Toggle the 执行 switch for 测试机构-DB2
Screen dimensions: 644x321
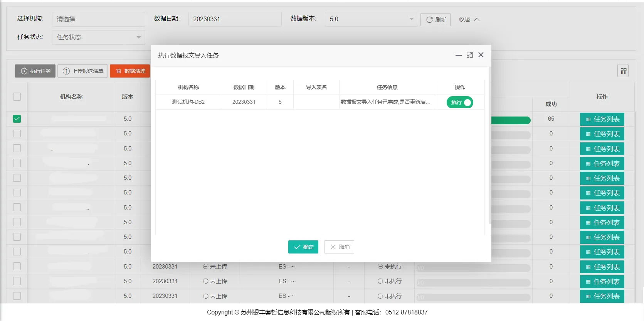click(460, 102)
